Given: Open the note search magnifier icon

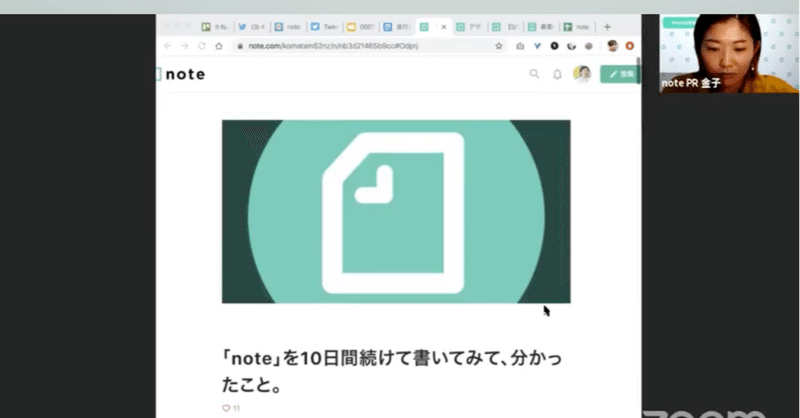Looking at the screenshot, I should [x=534, y=74].
